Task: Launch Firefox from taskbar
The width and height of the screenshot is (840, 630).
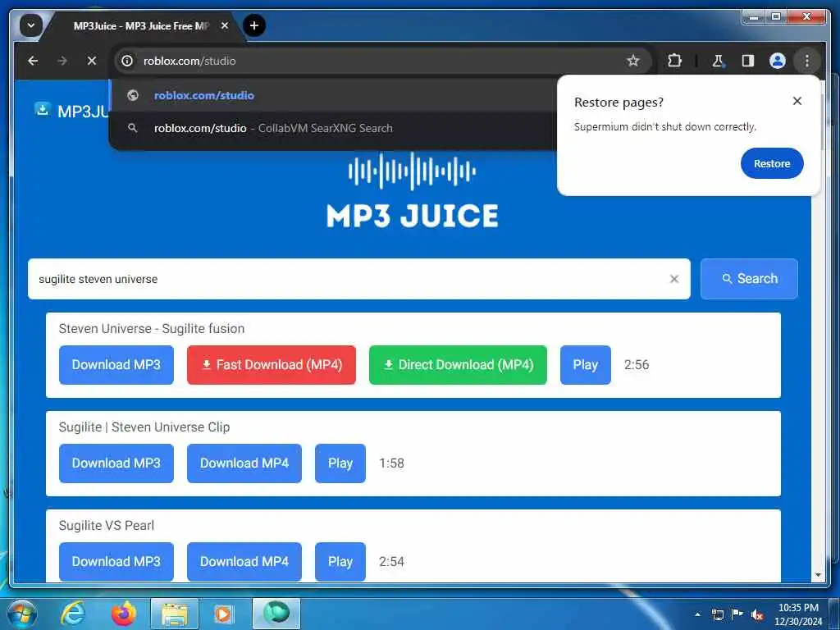Action: [123, 614]
